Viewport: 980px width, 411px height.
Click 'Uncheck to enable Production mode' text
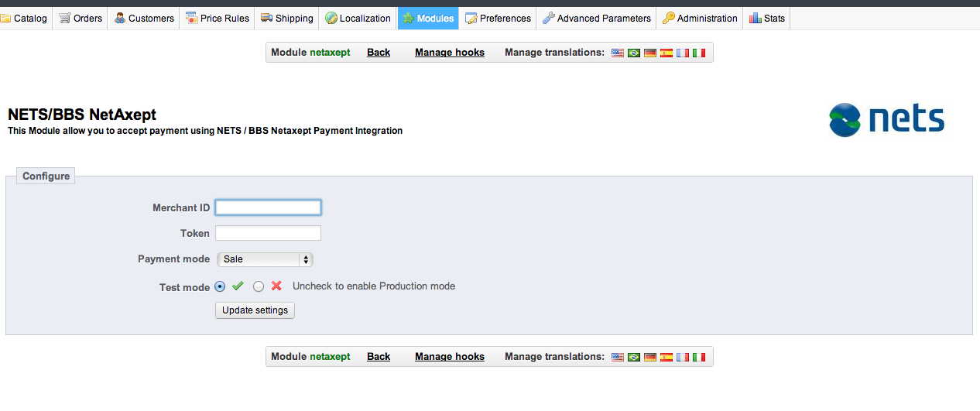click(374, 286)
